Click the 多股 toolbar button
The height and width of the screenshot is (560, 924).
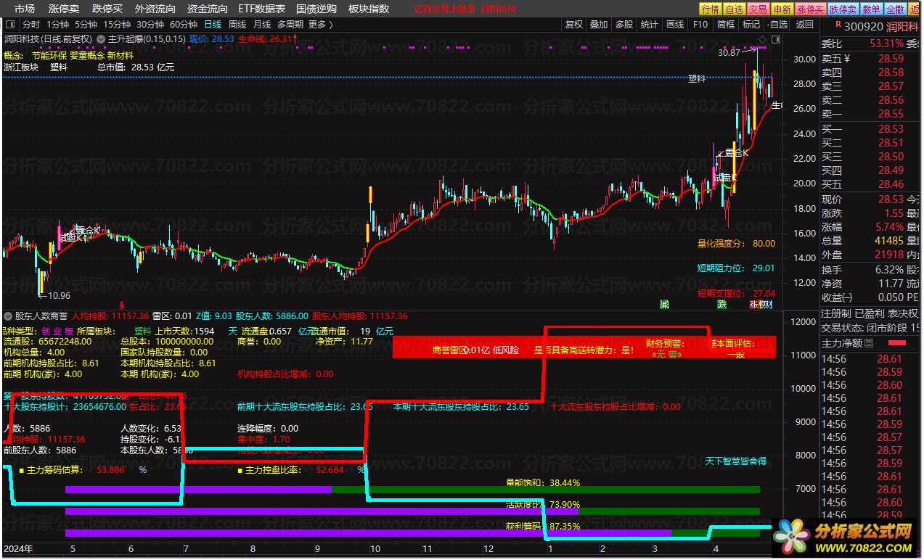click(x=624, y=24)
